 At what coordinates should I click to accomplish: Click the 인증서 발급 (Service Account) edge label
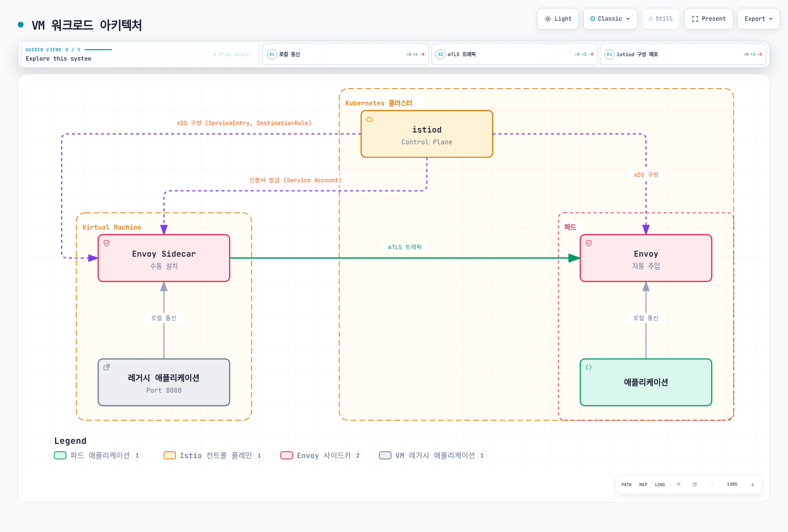coord(295,180)
